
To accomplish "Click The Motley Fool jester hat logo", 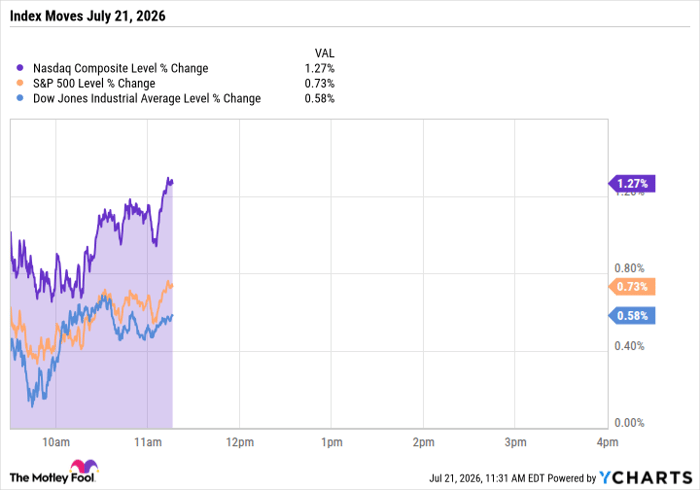I will 84,465.
